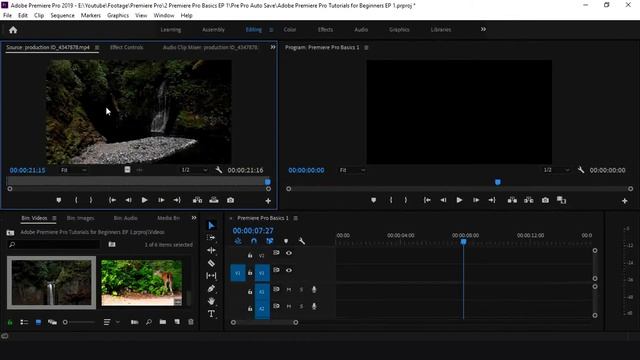Click Extract button in Program monitor

pyautogui.click(x=529, y=200)
